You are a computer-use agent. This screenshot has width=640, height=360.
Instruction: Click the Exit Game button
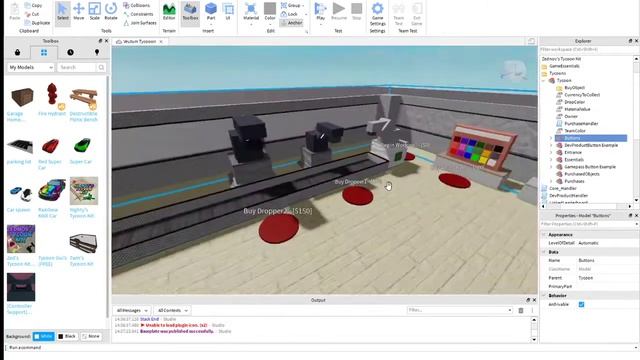[x=417, y=14]
